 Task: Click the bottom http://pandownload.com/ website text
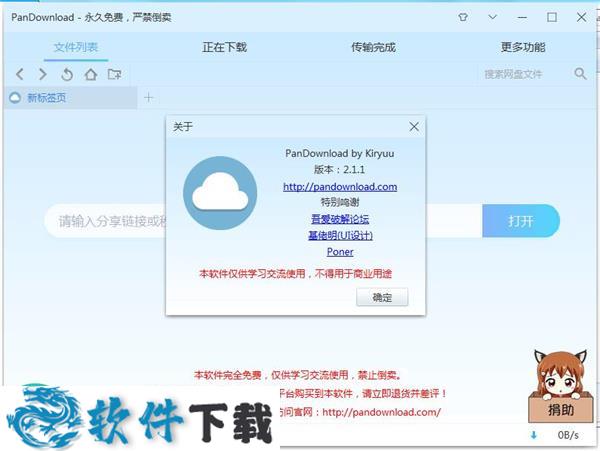tap(382, 412)
